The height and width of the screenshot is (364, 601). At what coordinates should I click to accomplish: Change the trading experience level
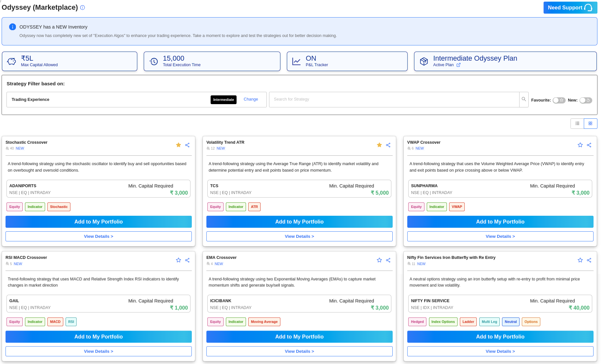pyautogui.click(x=251, y=99)
